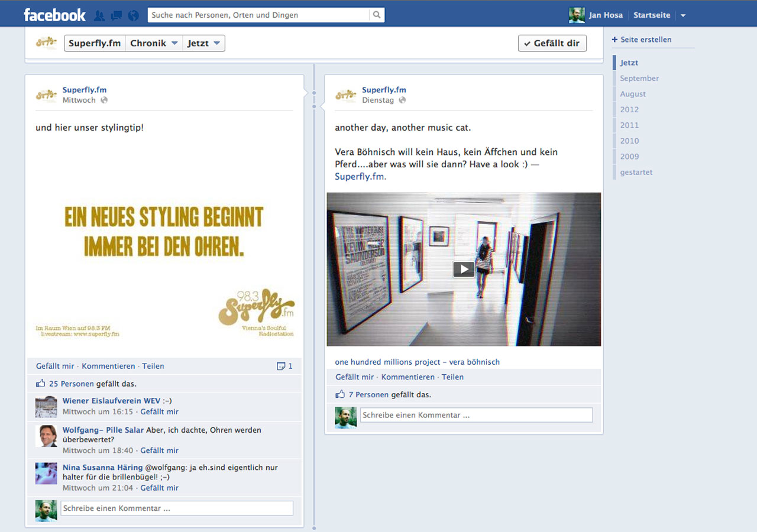Jump to September in timeline sidebar
This screenshot has height=532, width=757.
[x=639, y=78]
